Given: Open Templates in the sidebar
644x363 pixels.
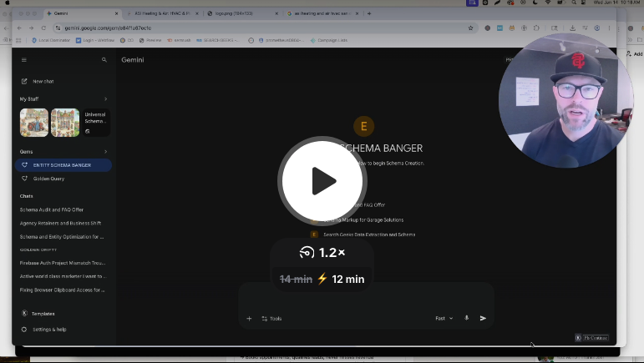Looking at the screenshot, I should (x=38, y=314).
